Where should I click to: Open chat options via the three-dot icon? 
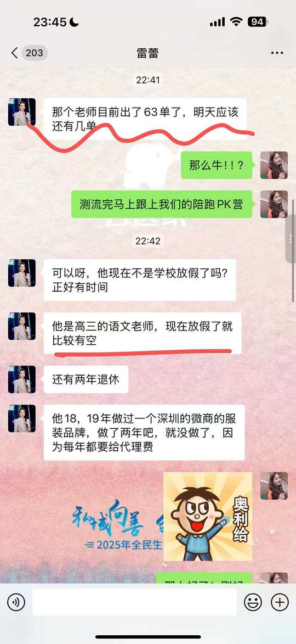(x=277, y=53)
